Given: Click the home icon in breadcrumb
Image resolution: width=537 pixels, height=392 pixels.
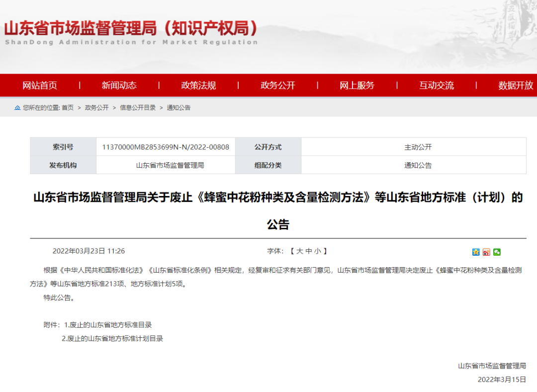Looking at the screenshot, I should pyautogui.click(x=18, y=107).
